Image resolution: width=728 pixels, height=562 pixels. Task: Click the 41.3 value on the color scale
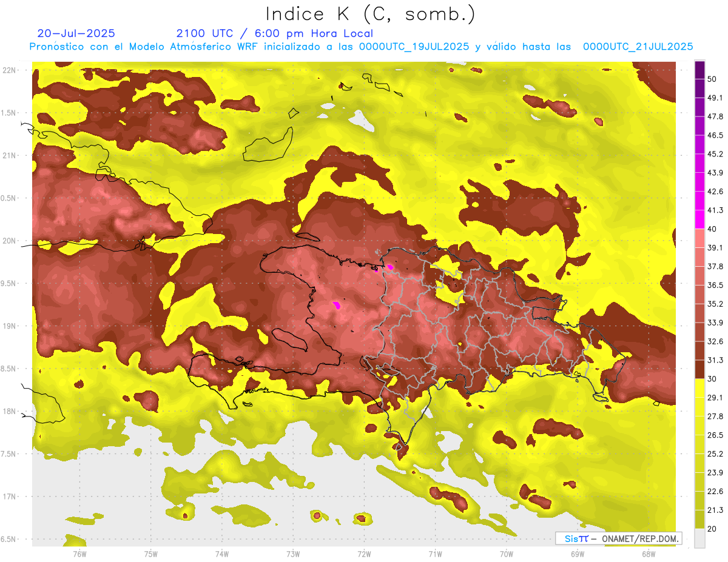coord(715,210)
